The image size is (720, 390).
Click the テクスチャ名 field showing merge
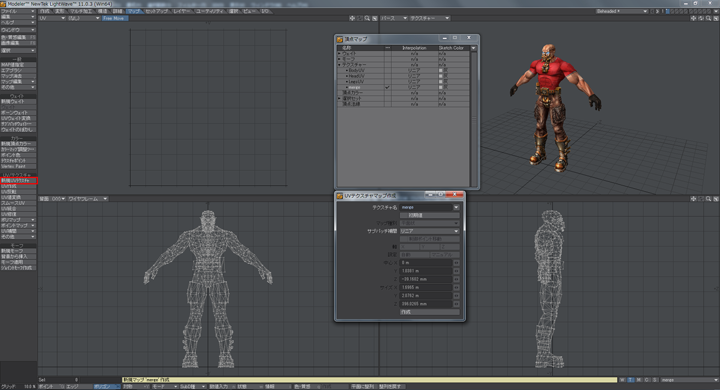point(427,207)
